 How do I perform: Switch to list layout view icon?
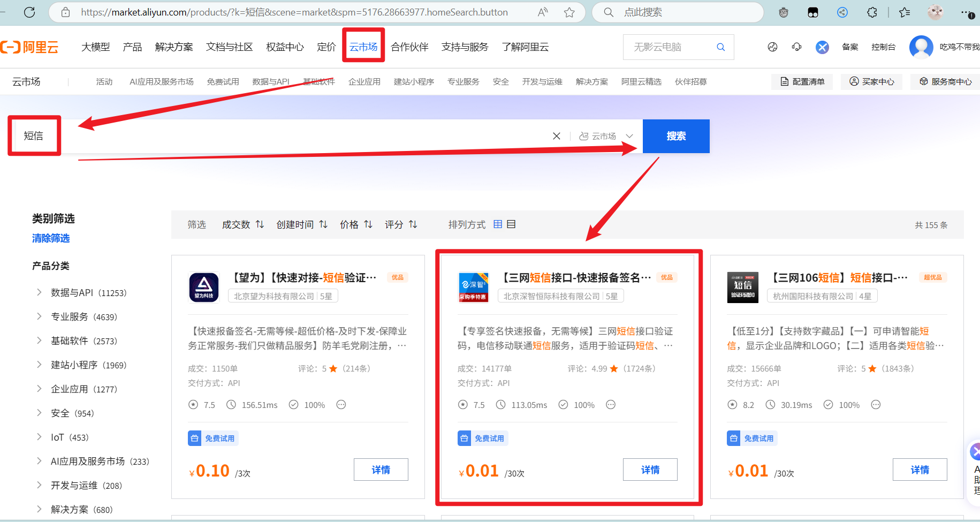point(511,224)
